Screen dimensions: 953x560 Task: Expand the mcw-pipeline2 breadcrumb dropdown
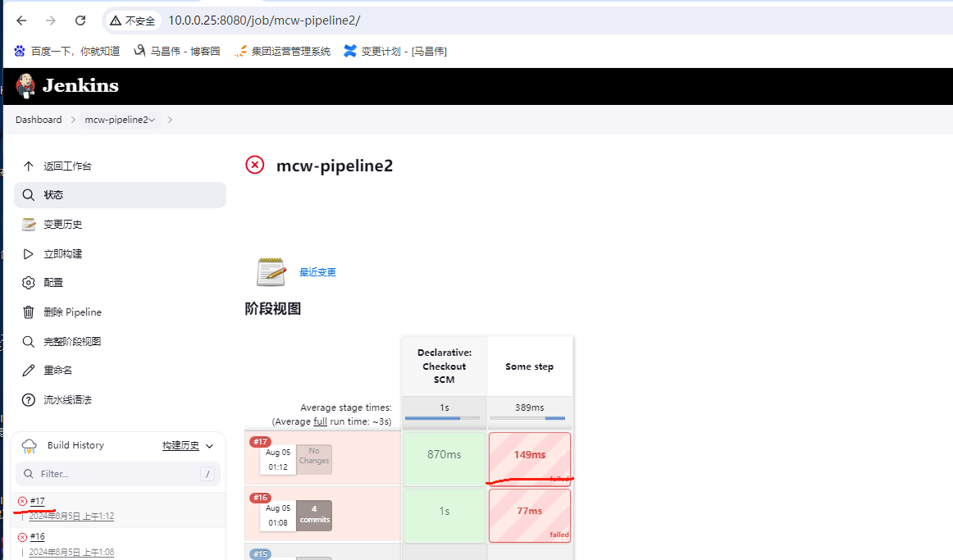coord(152,121)
